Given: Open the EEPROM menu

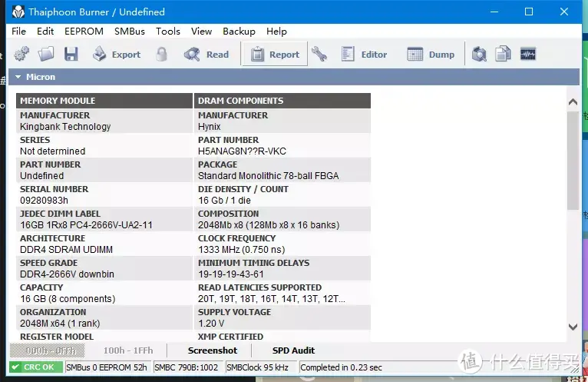Looking at the screenshot, I should (84, 32).
